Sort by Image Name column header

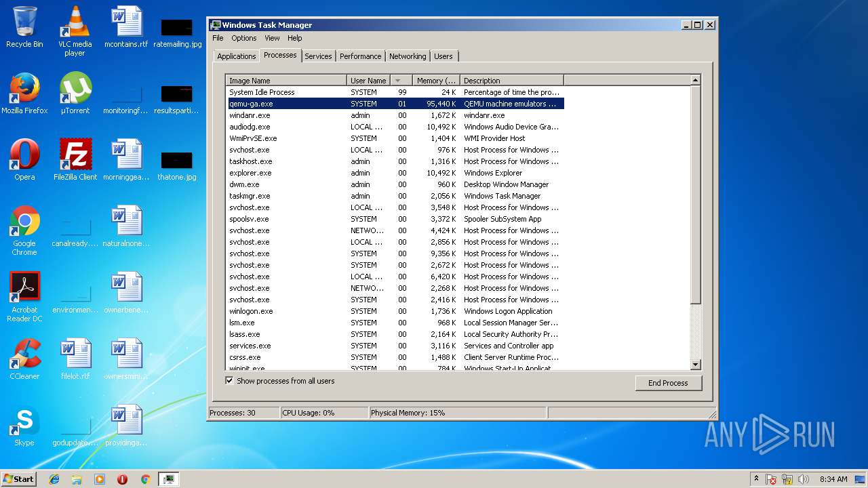point(285,81)
